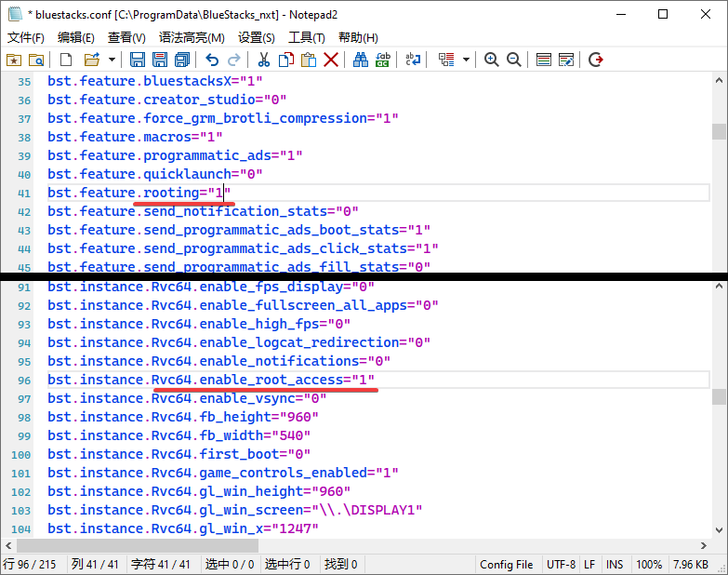
Task: Click the 100% zoom level indicator
Action: tap(649, 565)
